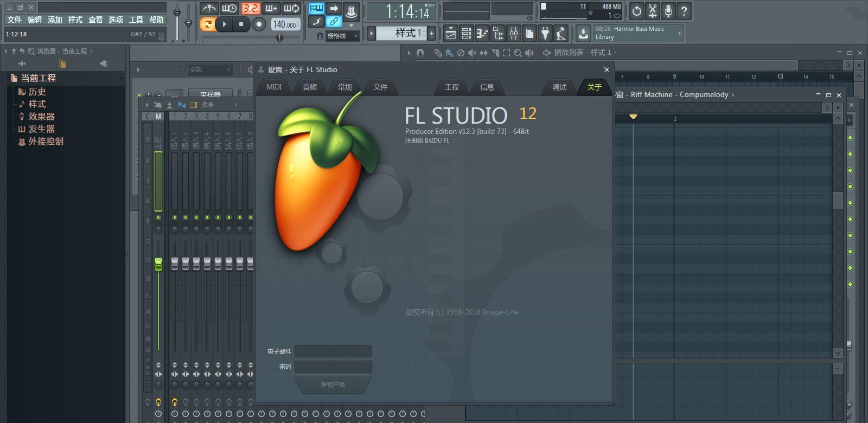
Task: Toggle the blue link/multilink controllers icon
Action: [334, 22]
